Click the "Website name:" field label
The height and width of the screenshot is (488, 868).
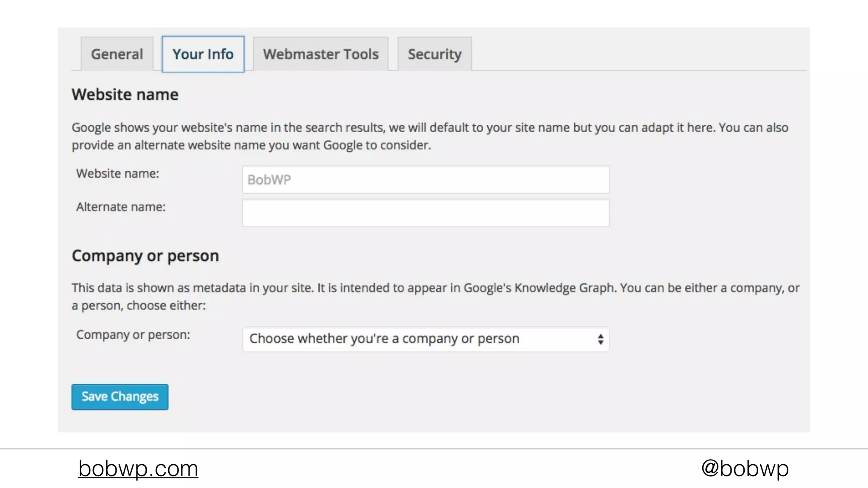coord(118,174)
